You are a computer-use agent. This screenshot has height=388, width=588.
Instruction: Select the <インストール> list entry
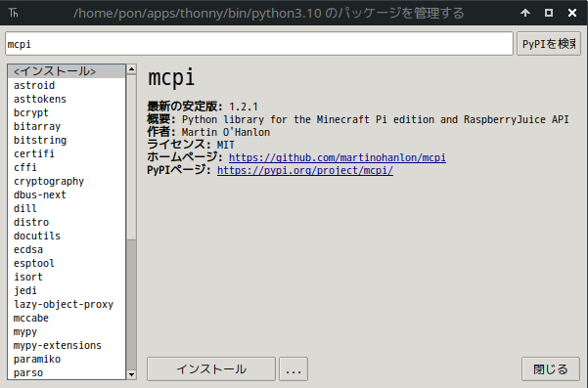[67, 71]
